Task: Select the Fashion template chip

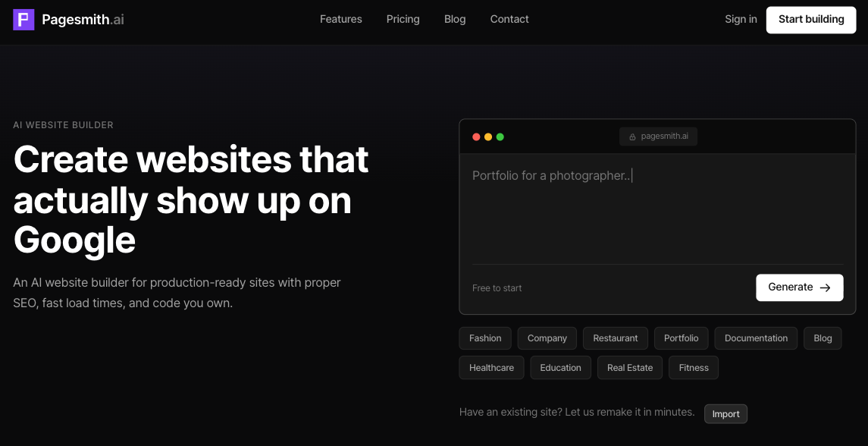Action: (485, 338)
